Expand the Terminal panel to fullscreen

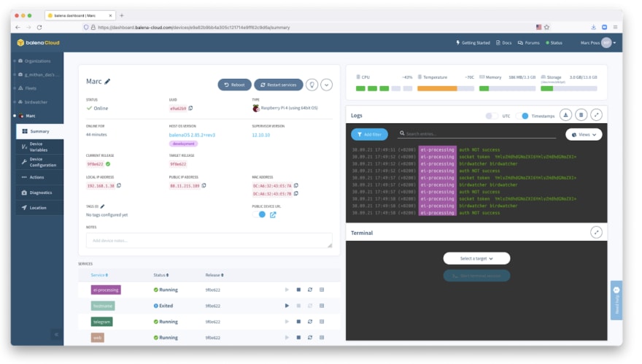(x=597, y=233)
